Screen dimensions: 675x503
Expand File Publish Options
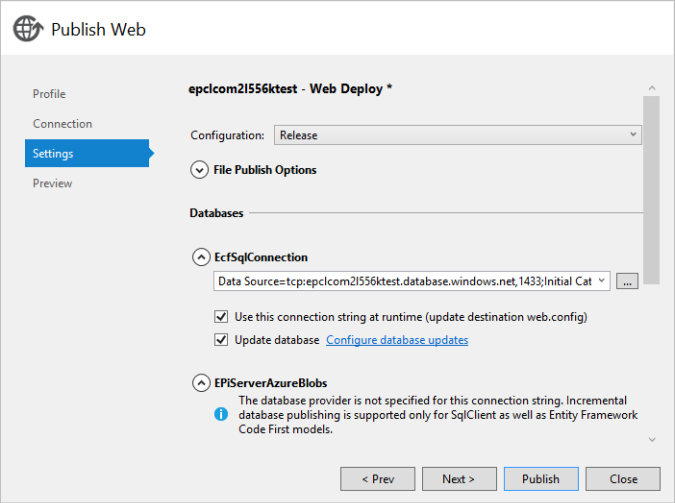tap(199, 170)
